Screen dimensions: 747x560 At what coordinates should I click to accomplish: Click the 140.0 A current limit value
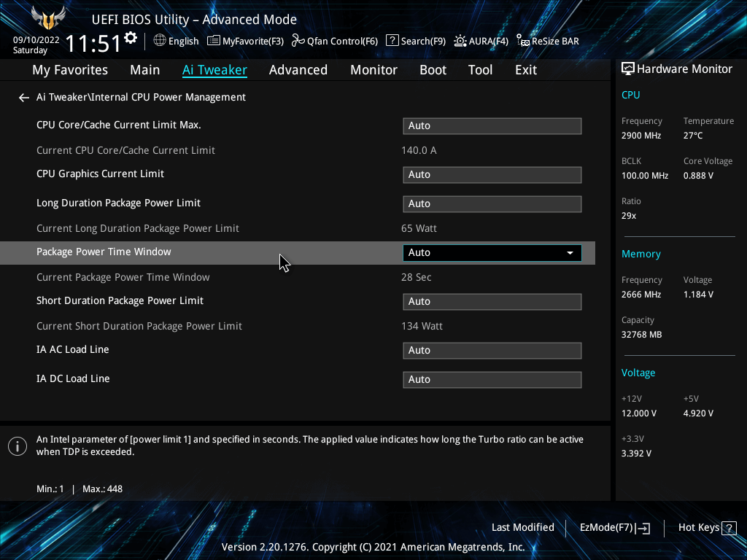(x=419, y=150)
